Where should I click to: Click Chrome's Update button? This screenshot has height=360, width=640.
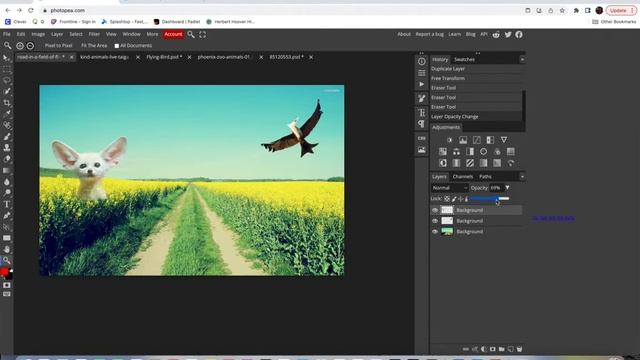[620, 10]
